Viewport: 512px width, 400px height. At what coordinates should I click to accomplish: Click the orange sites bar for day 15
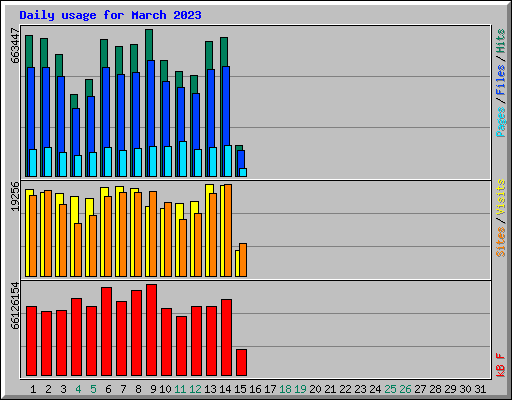(x=243, y=260)
